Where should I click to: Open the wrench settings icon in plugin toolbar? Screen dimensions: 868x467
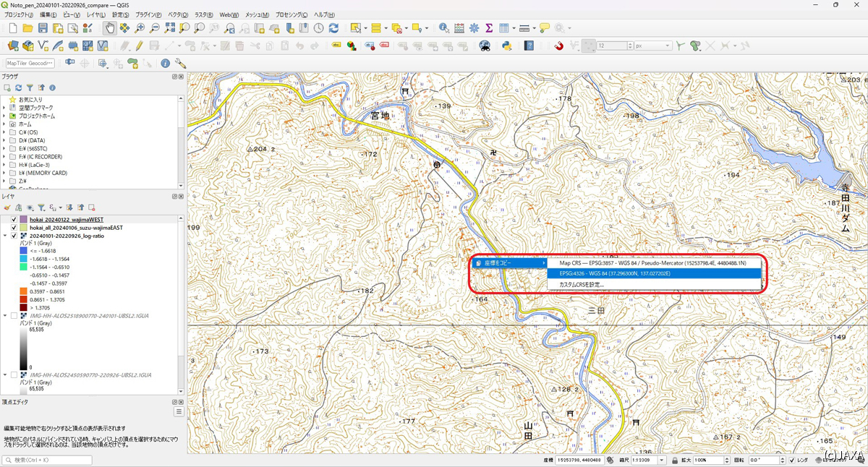click(180, 64)
